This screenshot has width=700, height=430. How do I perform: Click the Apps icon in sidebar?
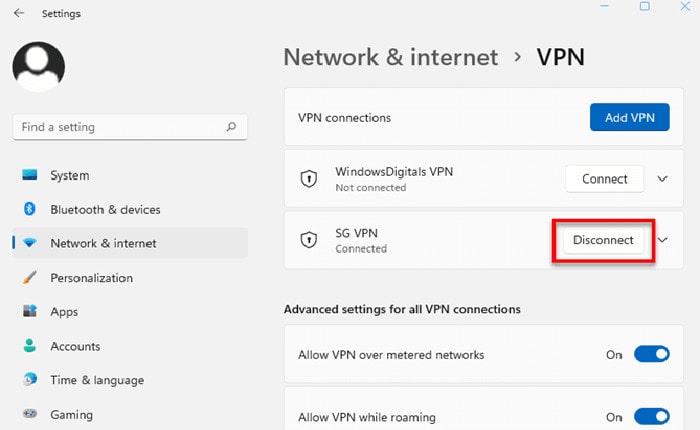(30, 311)
